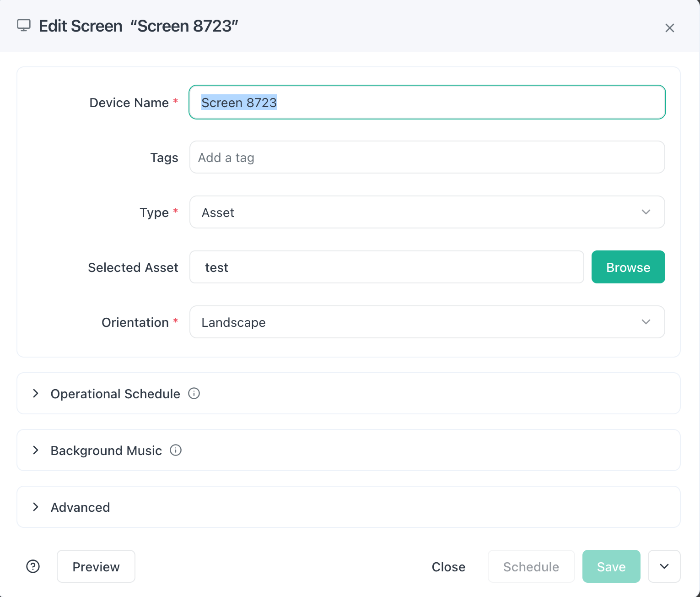700x597 pixels.
Task: Click into the Add a tag field
Action: point(427,157)
